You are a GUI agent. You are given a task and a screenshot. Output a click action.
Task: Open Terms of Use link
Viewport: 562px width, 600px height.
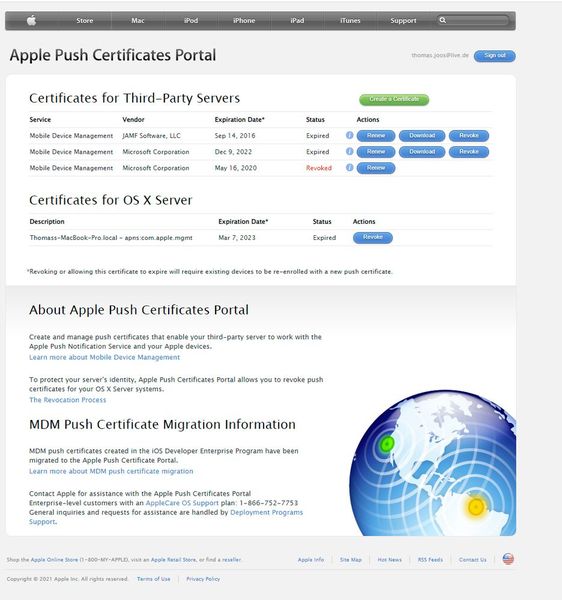(153, 579)
